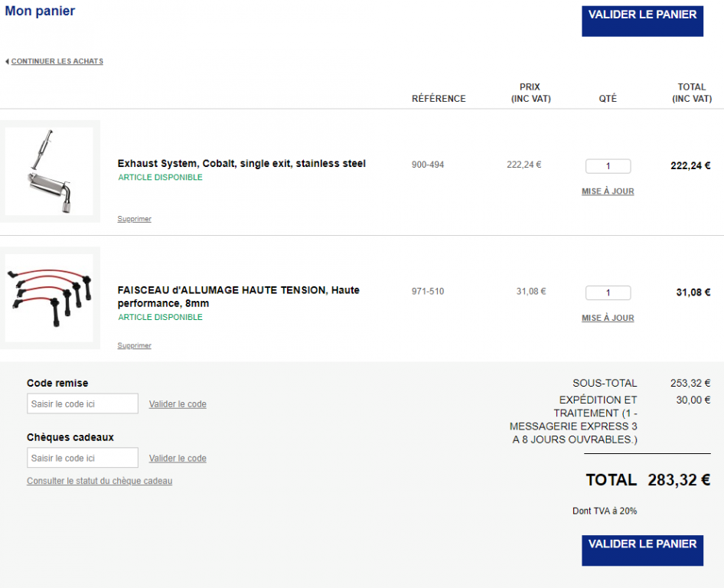Screen dimensions: 724x588
Task: Go back via Continuer les achats link
Action: (57, 61)
